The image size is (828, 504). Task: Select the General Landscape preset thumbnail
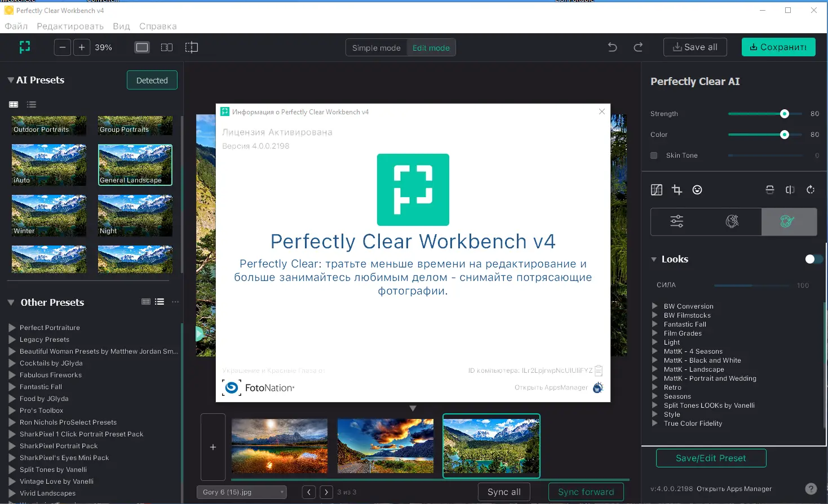click(x=135, y=164)
